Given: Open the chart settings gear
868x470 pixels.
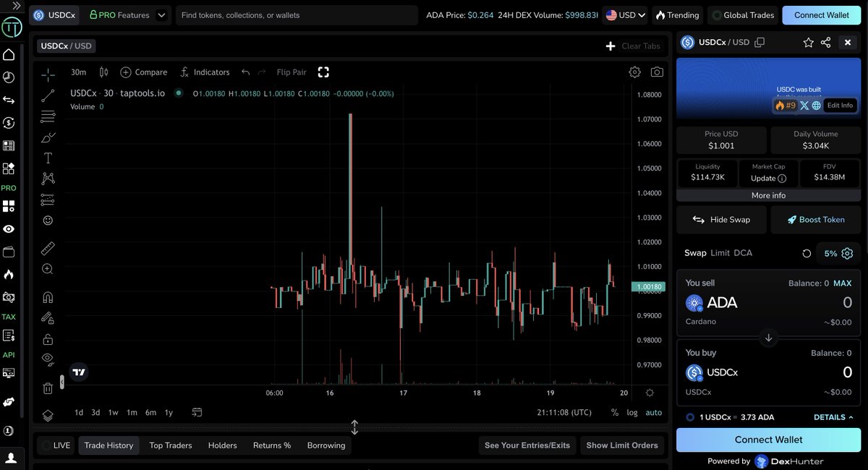Looking at the screenshot, I should pyautogui.click(x=634, y=72).
